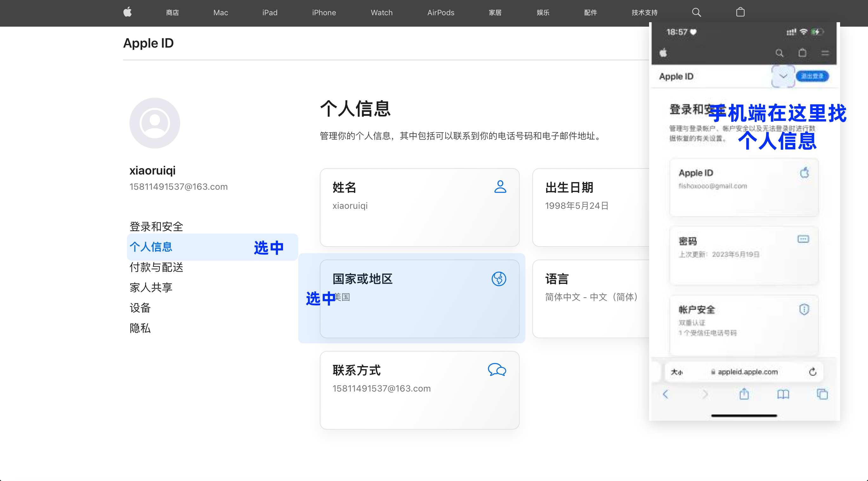Screen dimensions: 868x481
Task: Tap the hamburger menu icon in the phone screenshot
Action: pyautogui.click(x=825, y=53)
